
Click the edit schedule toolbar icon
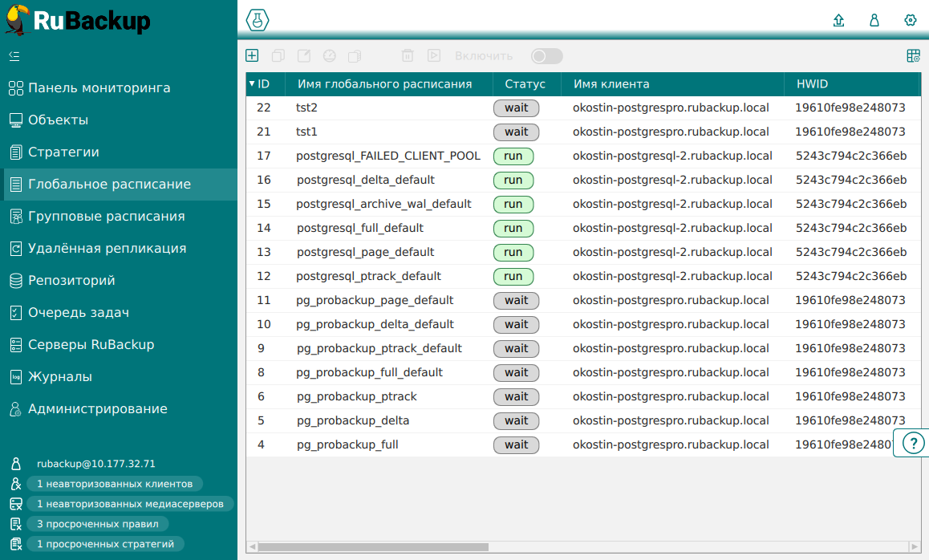(x=304, y=55)
